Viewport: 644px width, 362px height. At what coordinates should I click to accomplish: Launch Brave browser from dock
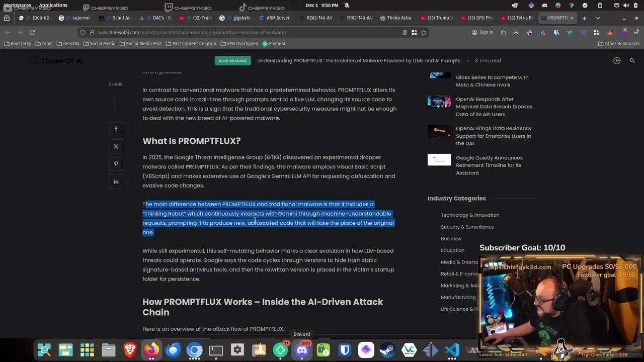(x=130, y=350)
